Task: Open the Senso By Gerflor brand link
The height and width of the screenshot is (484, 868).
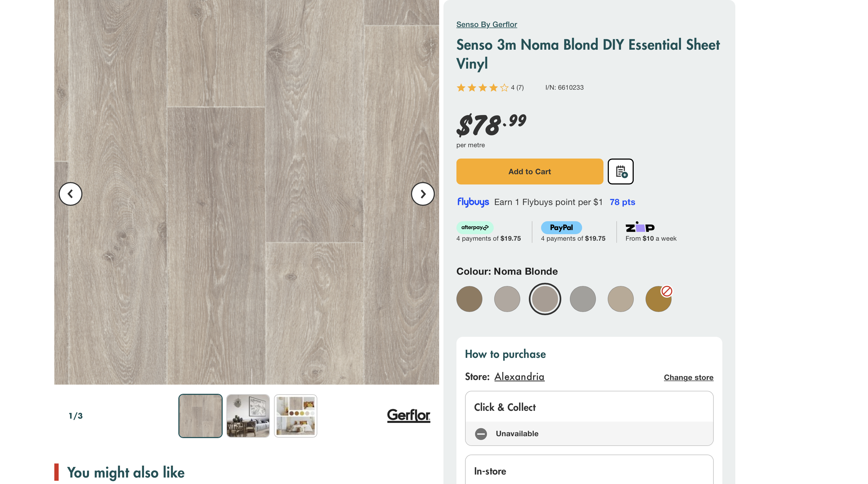Action: (x=486, y=25)
